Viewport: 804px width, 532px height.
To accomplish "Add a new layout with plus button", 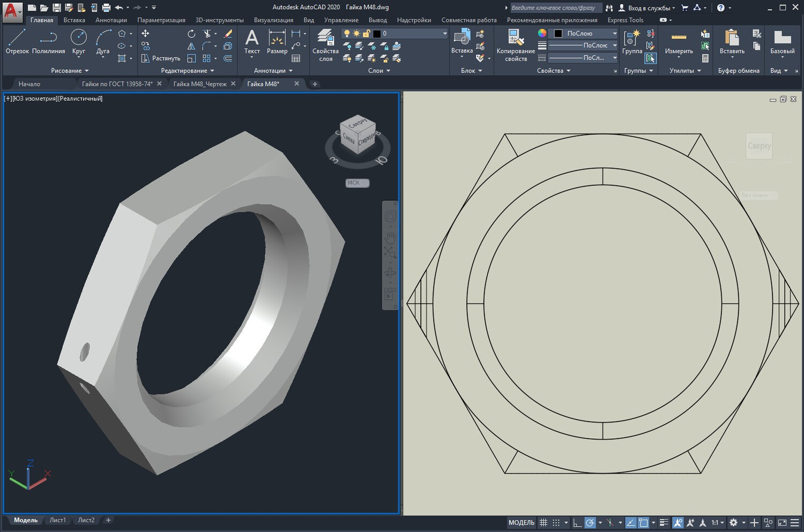I will pyautogui.click(x=108, y=520).
